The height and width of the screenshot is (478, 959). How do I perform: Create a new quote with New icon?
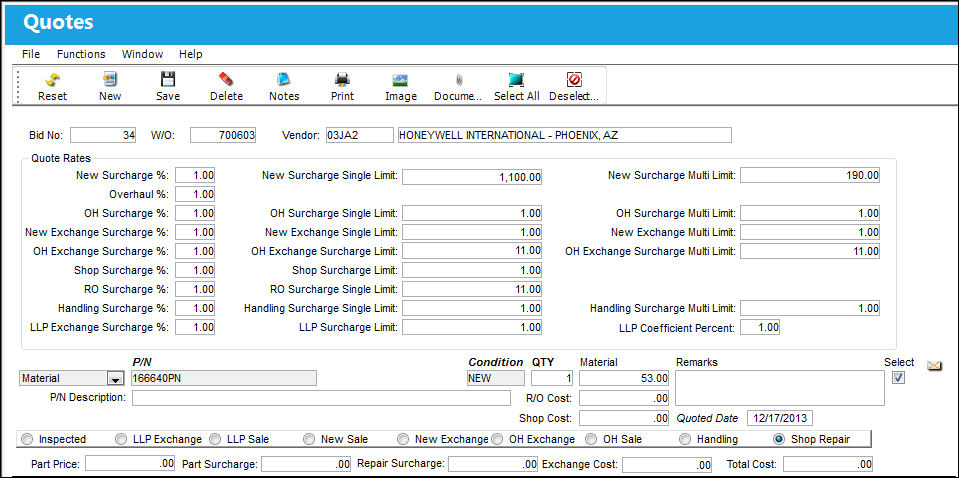click(x=110, y=79)
